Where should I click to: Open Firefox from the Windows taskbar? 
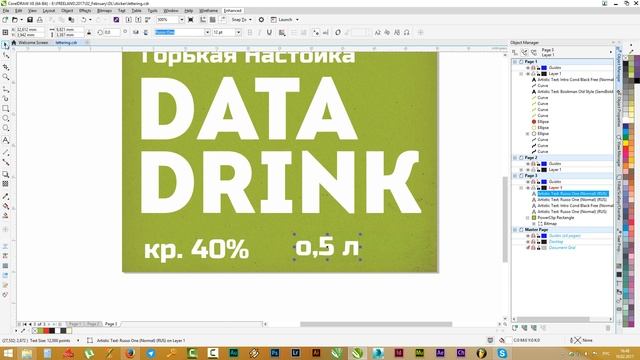(130, 353)
